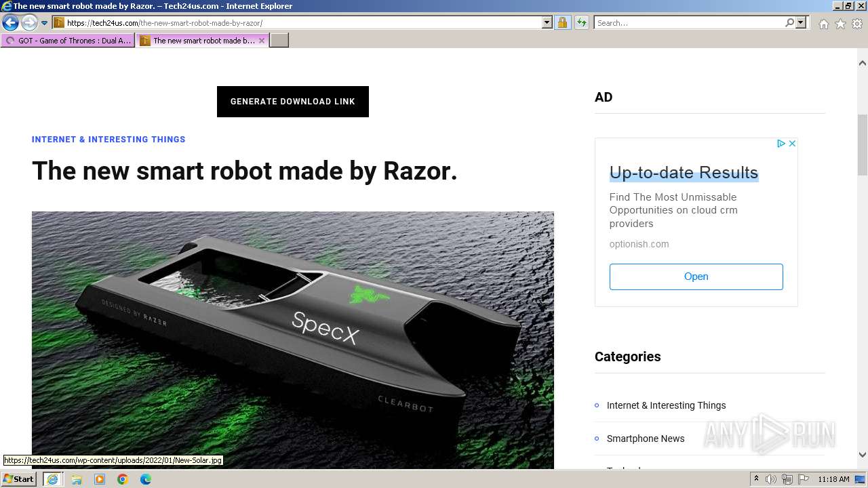Go back with the browser Back arrow
Screen dimensions: 868x488
10,22
